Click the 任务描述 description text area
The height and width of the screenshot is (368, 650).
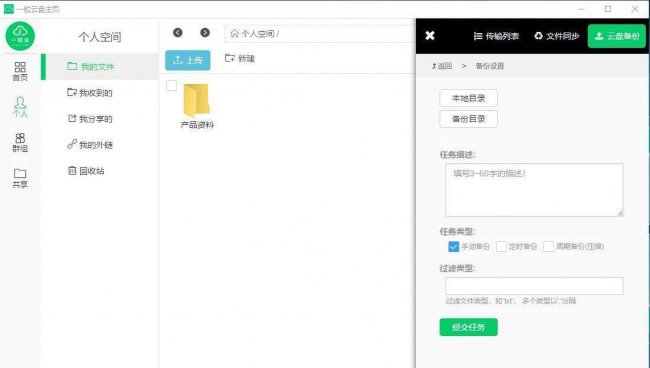(534, 190)
